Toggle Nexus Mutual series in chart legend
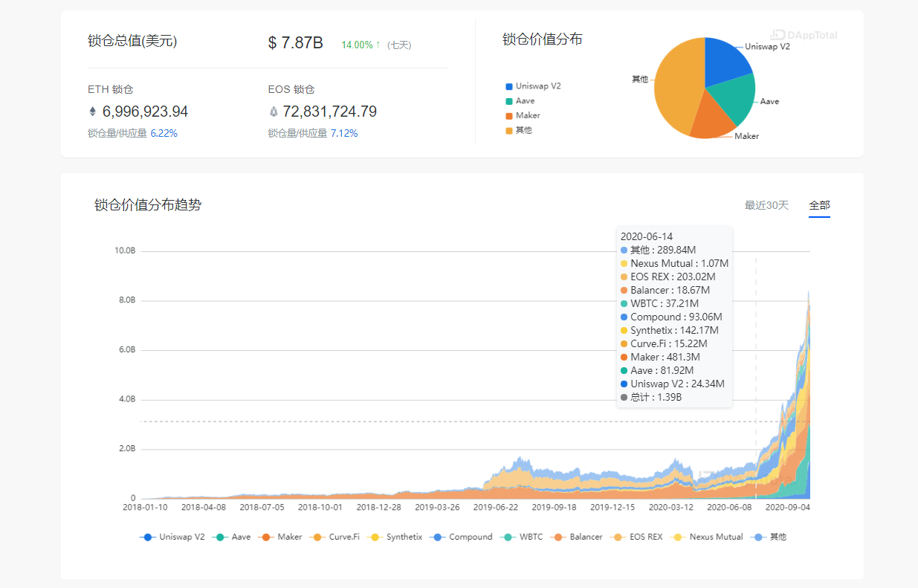Screen dimensions: 918x588 click(x=706, y=537)
